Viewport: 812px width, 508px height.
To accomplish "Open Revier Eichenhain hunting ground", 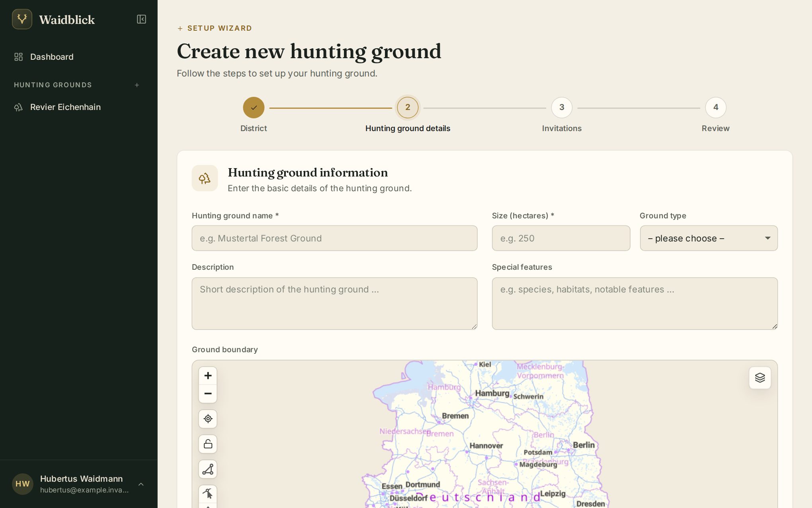I will tap(79, 107).
